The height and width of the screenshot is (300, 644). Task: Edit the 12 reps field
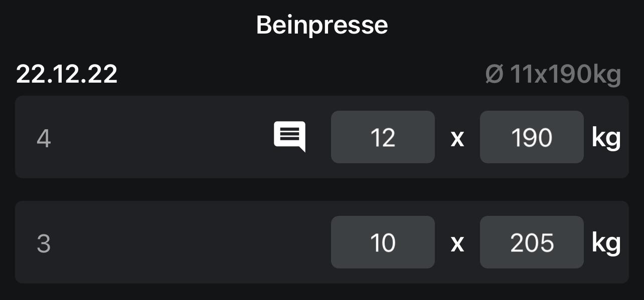383,137
